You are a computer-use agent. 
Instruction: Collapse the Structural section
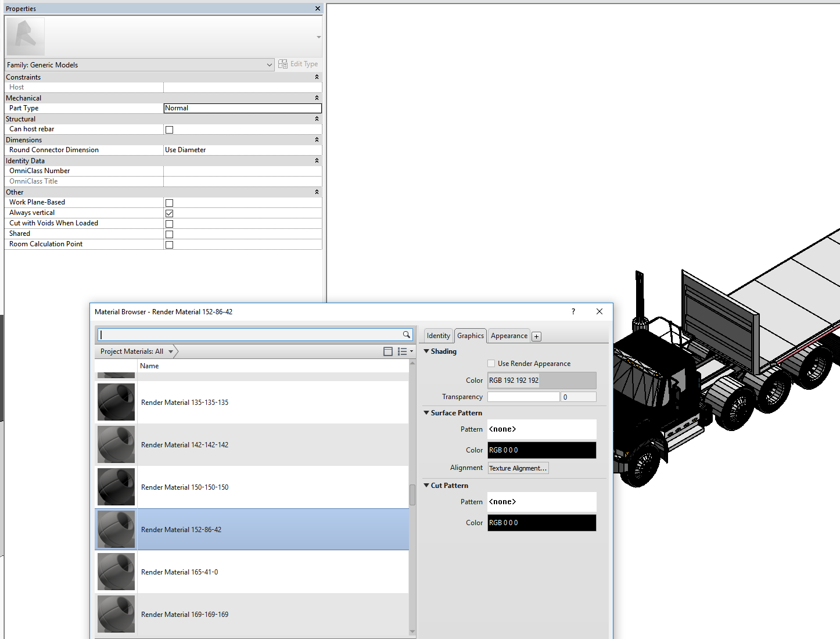click(317, 119)
